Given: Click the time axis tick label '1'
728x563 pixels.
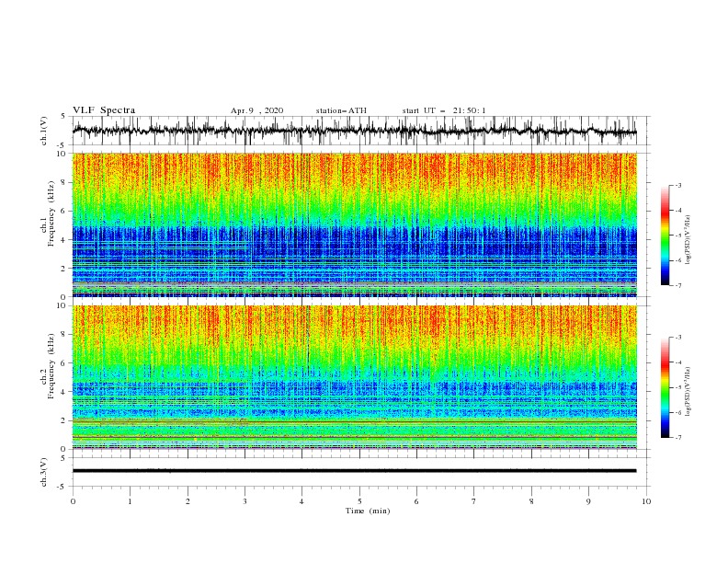Looking at the screenshot, I should (130, 501).
